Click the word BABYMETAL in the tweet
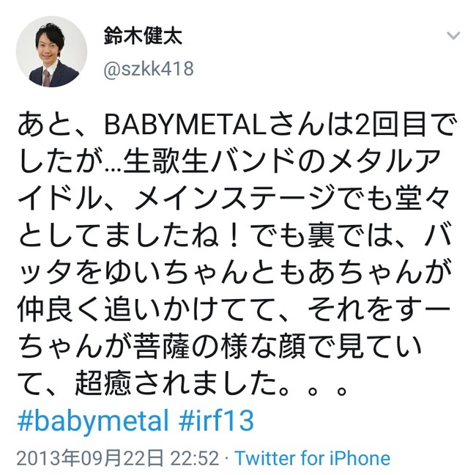 point(185,125)
